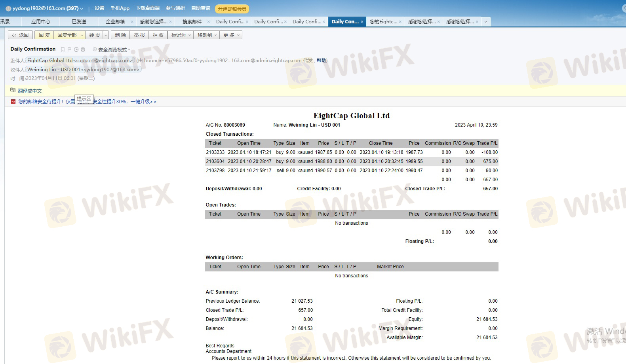Click the 翻译成中文 link
The image size is (626, 364).
coord(30,91)
